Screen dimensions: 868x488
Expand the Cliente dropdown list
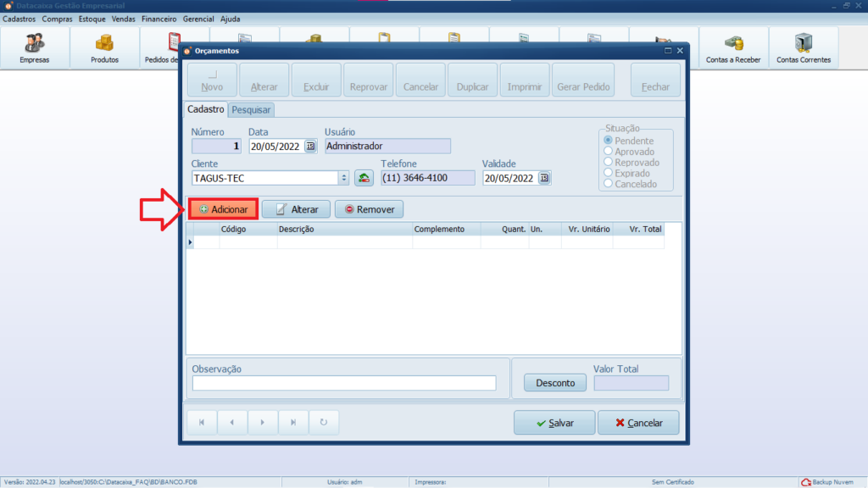(x=343, y=178)
